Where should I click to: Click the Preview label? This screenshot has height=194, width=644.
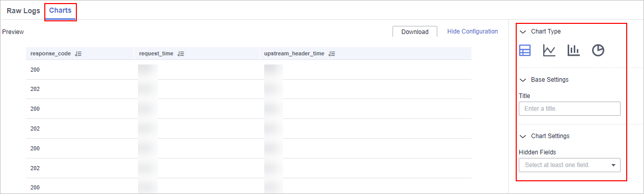(x=13, y=32)
